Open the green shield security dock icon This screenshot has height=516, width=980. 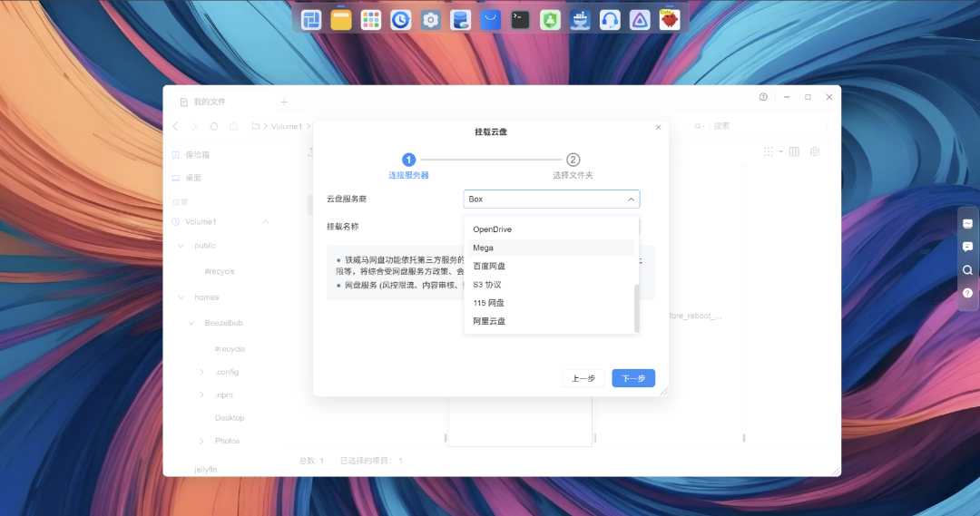pos(550,20)
